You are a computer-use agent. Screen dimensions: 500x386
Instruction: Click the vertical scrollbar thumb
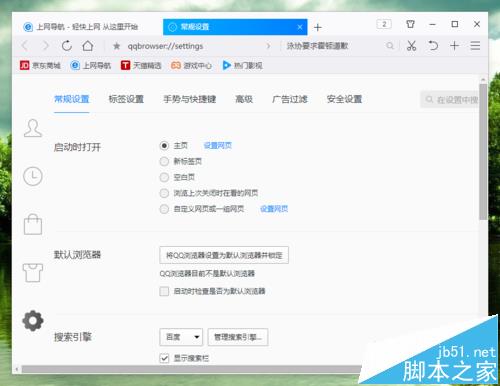tap(483, 152)
